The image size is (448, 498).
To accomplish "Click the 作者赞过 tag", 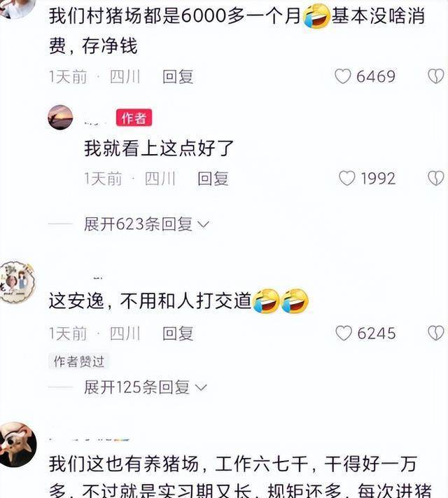I will coord(78,361).
